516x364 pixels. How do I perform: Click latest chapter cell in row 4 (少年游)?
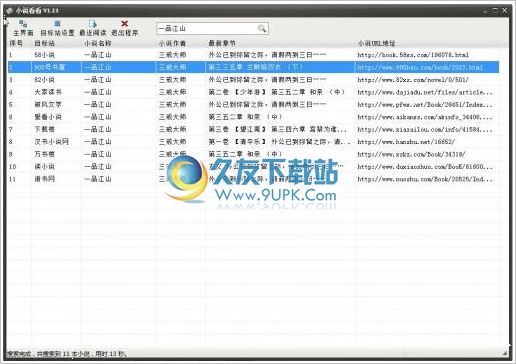coord(277,92)
